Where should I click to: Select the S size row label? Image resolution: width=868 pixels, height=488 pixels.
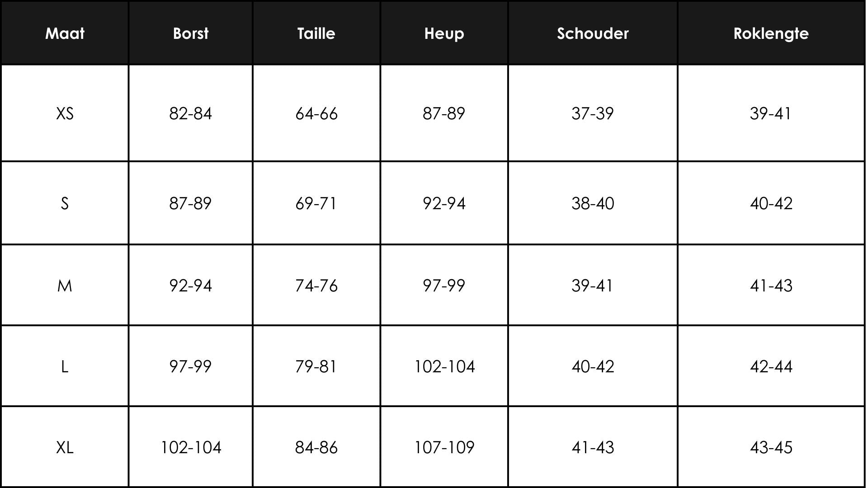[65, 203]
